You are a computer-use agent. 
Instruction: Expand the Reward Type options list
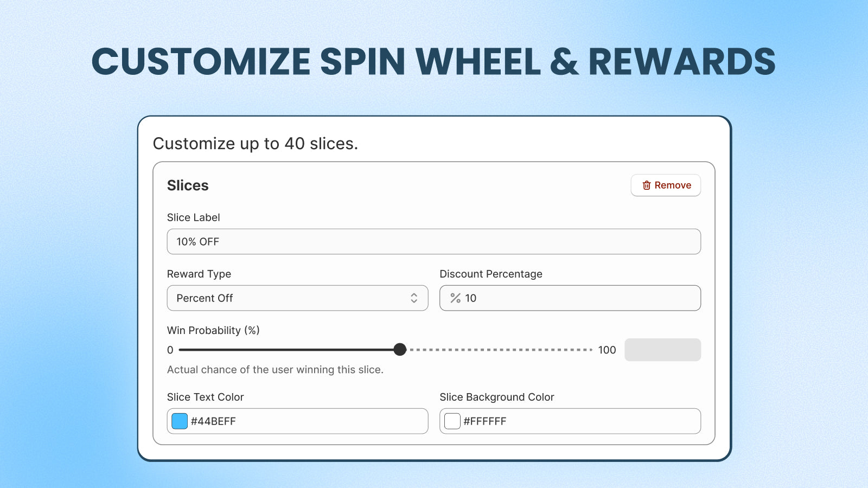(x=297, y=298)
